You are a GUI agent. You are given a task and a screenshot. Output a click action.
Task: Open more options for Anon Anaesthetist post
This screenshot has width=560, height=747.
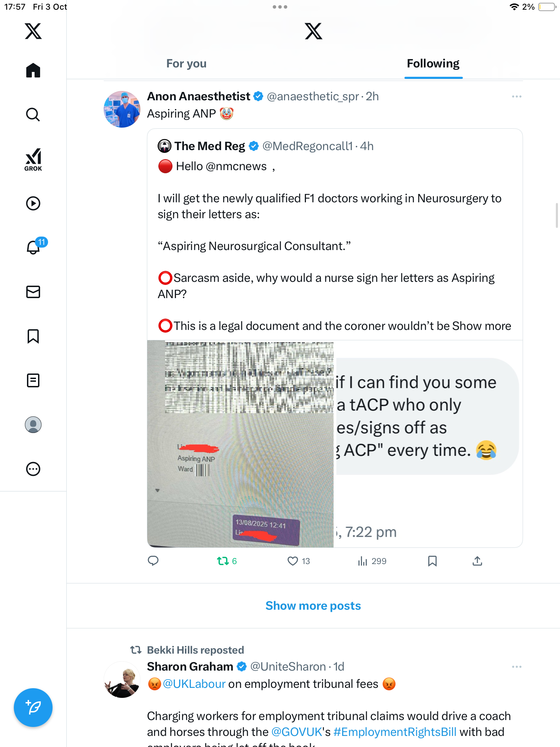516,96
